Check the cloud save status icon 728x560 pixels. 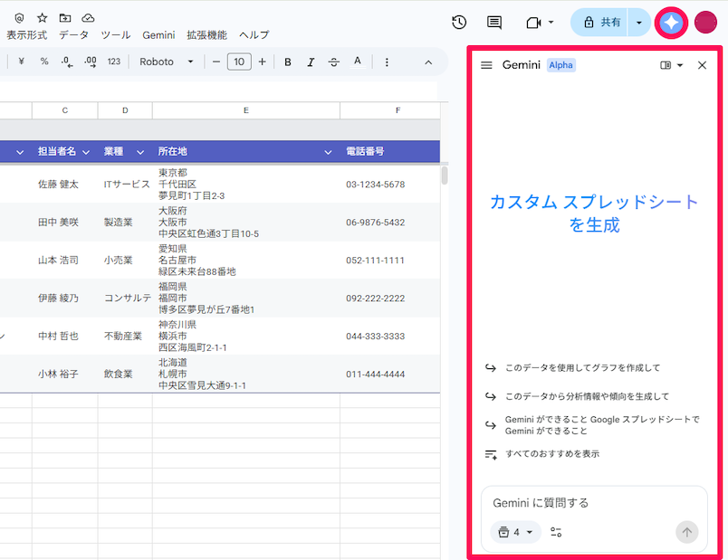coord(88,18)
